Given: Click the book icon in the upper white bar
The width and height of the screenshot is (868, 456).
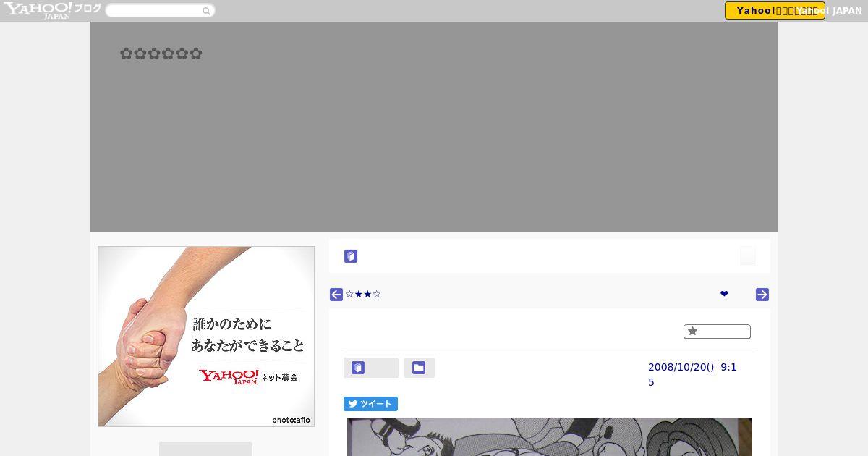Looking at the screenshot, I should click(x=351, y=256).
